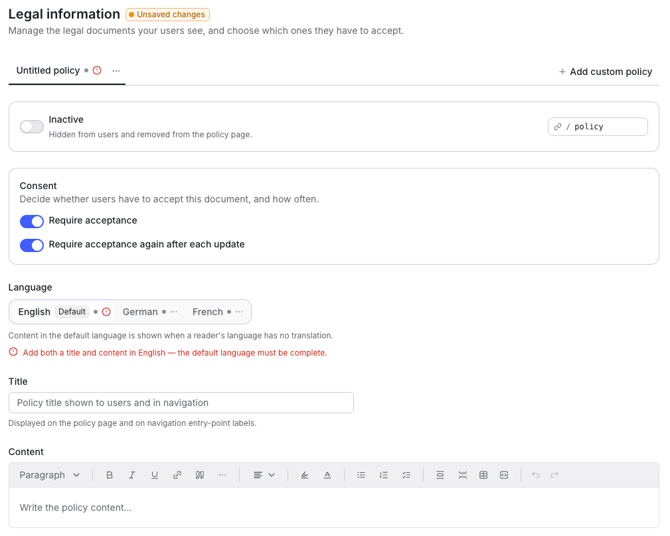The width and height of the screenshot is (670, 536).
Task: Select the text color tool
Action: coord(327,475)
